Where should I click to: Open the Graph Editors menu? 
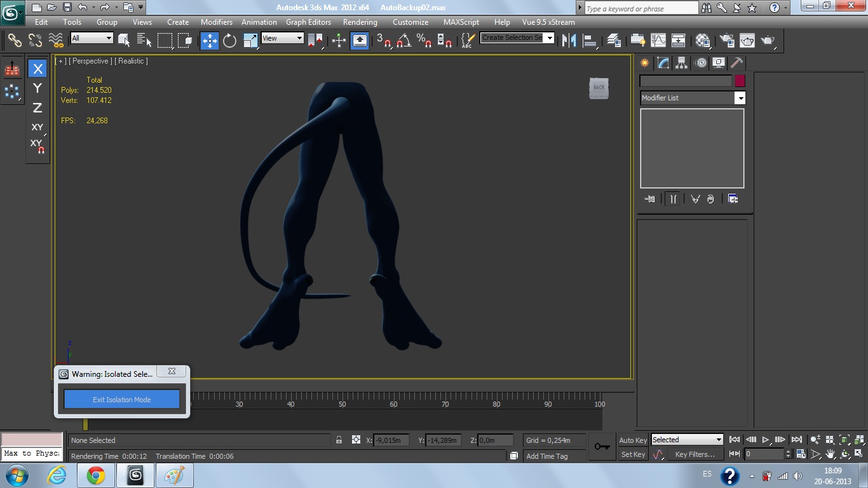(x=308, y=22)
